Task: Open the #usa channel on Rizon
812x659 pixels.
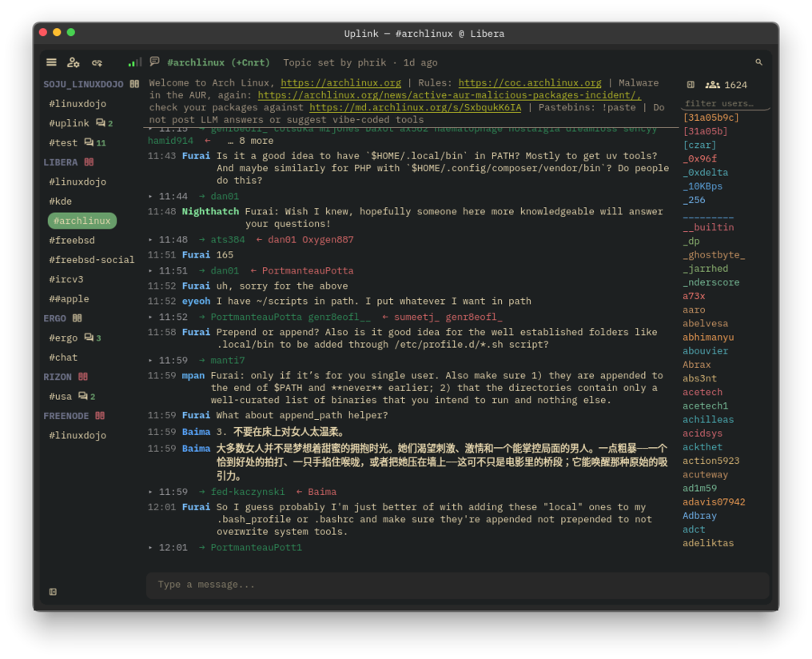Action: 61,397
